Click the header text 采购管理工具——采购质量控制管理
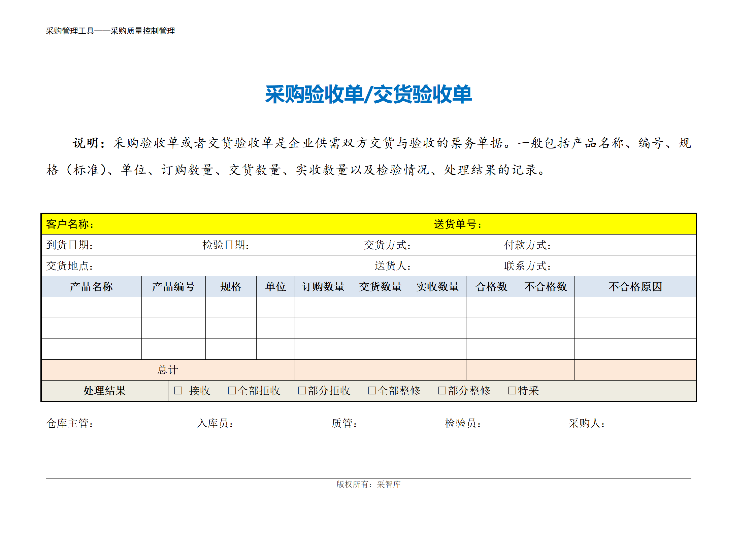The width and height of the screenshot is (756, 534). [x=110, y=31]
